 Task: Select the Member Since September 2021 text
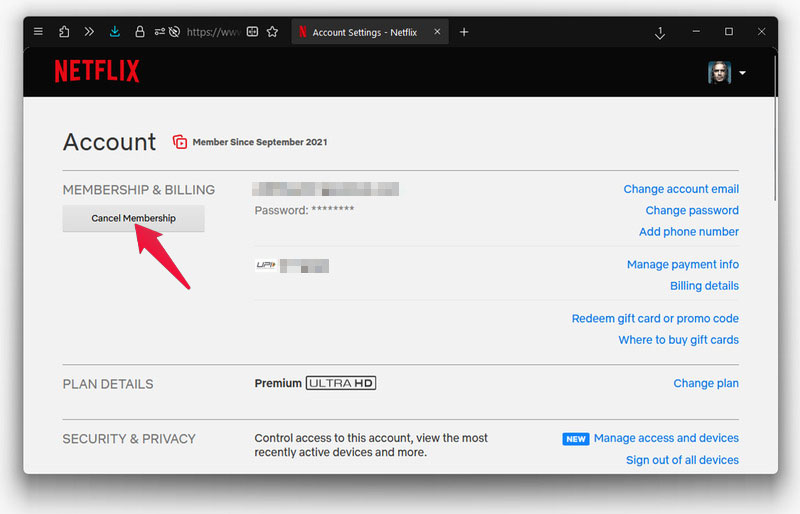(260, 142)
